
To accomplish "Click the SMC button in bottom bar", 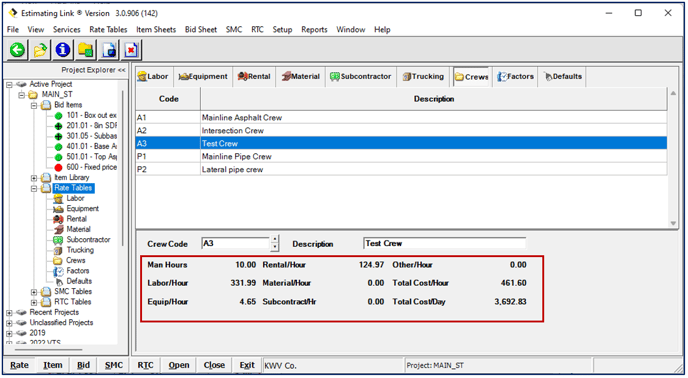I will point(114,365).
